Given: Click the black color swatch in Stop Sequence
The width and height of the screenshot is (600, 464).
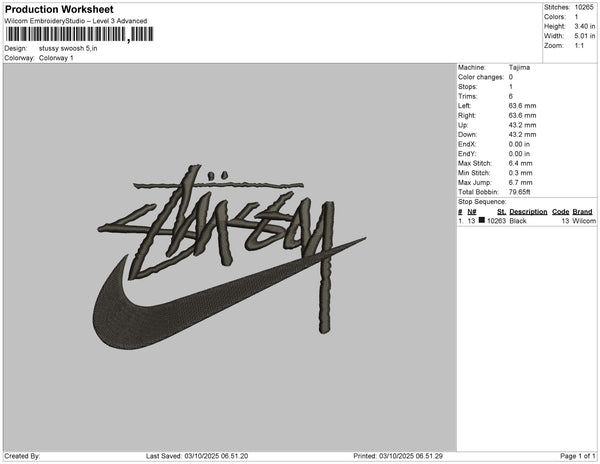Looking at the screenshot, I should point(481,220).
